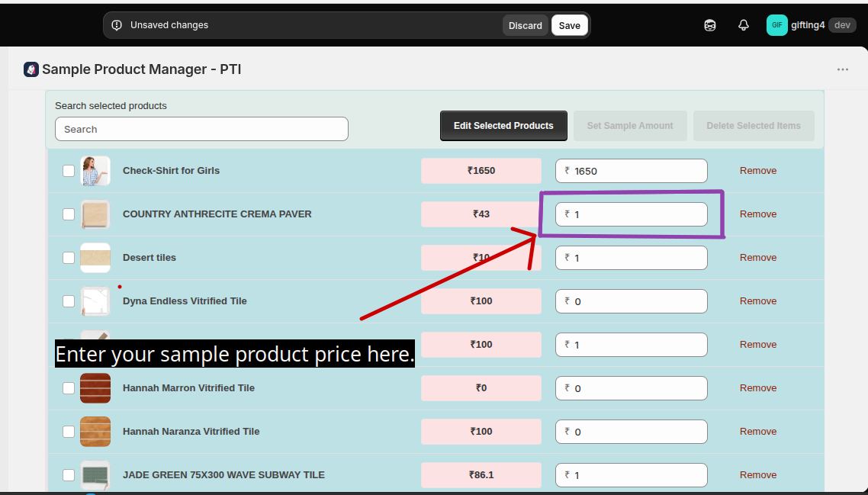Viewport: 868px width, 495px height.
Task: Click the Unsaved changes alert icon
Action: pos(117,25)
